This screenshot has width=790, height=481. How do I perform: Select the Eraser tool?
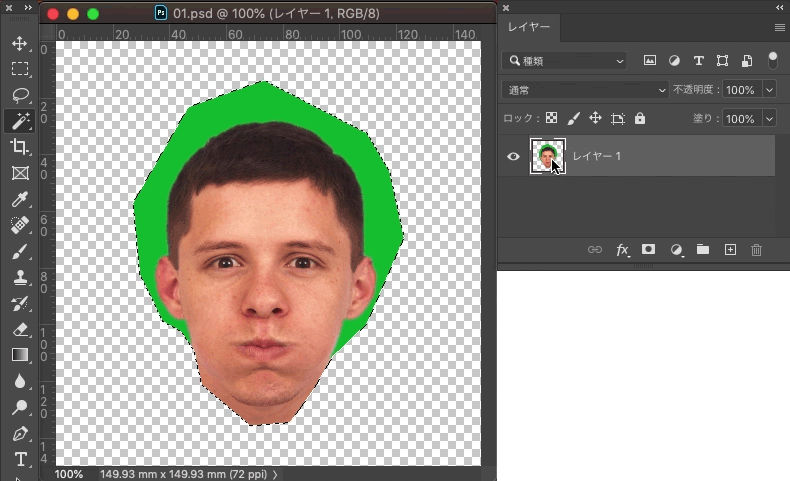point(19,329)
